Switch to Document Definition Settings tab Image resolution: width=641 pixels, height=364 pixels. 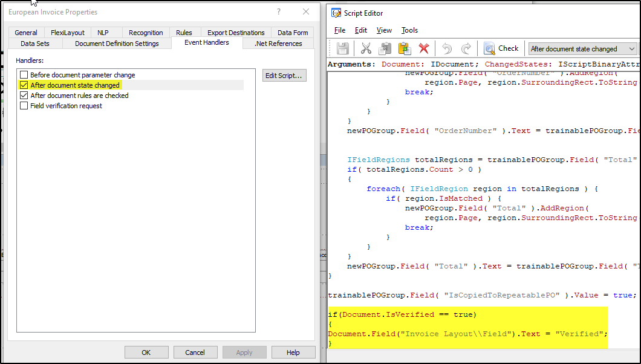117,44
